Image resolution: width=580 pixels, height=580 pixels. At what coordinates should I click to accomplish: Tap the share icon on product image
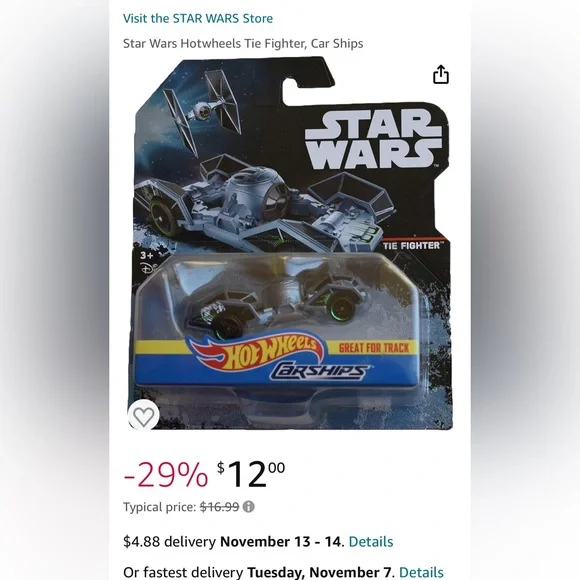[441, 74]
